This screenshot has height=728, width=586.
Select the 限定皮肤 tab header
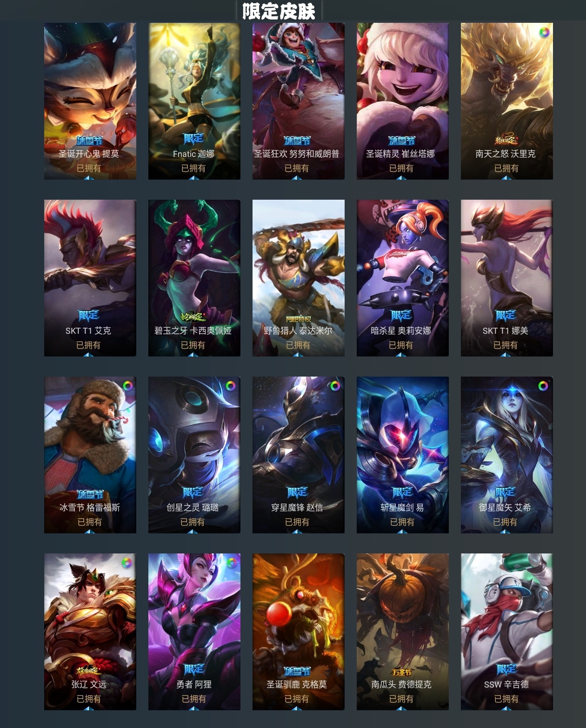coord(279,11)
